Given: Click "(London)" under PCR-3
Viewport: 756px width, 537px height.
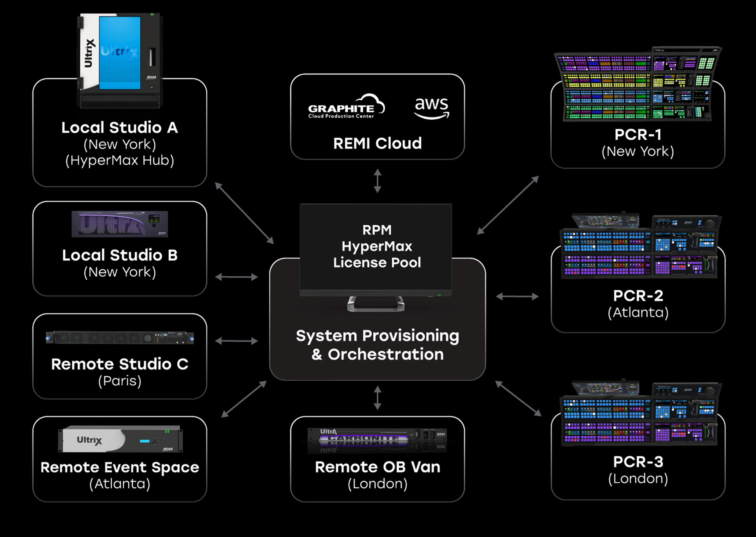Looking at the screenshot, I should tap(638, 479).
